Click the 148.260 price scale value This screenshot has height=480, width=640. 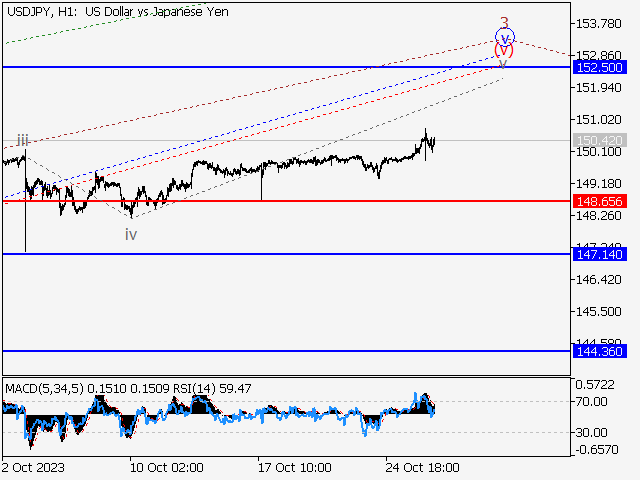coord(598,216)
